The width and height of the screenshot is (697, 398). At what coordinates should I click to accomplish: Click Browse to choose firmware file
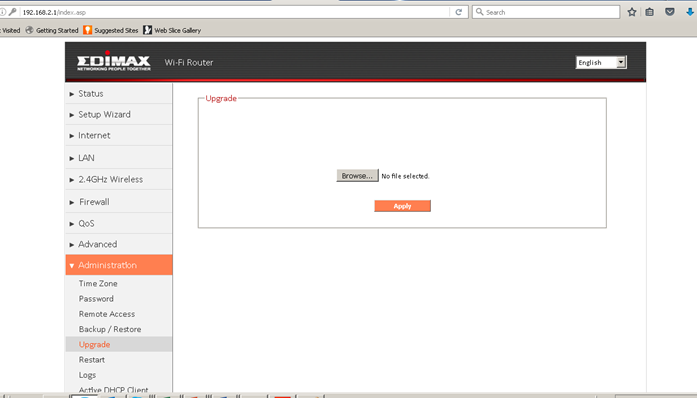pyautogui.click(x=357, y=176)
